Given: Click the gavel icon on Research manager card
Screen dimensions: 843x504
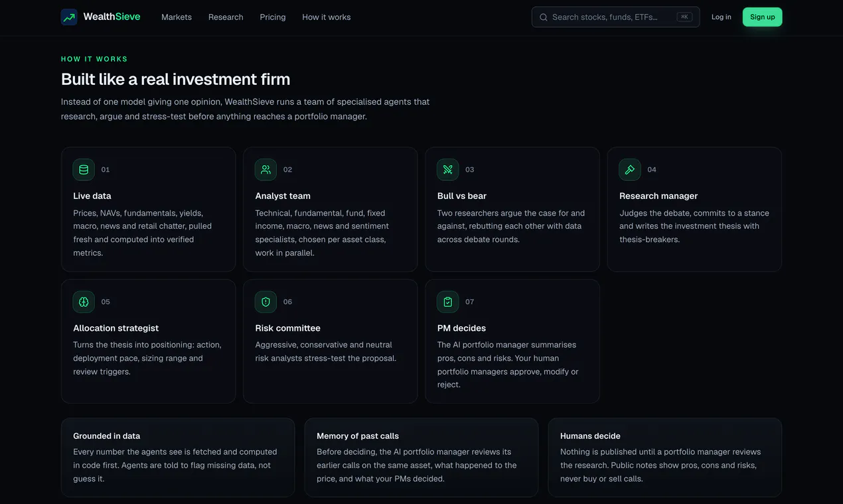Looking at the screenshot, I should [x=630, y=170].
